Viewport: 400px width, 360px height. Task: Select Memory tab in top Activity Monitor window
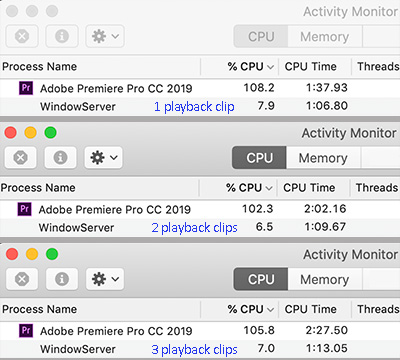tap(325, 36)
